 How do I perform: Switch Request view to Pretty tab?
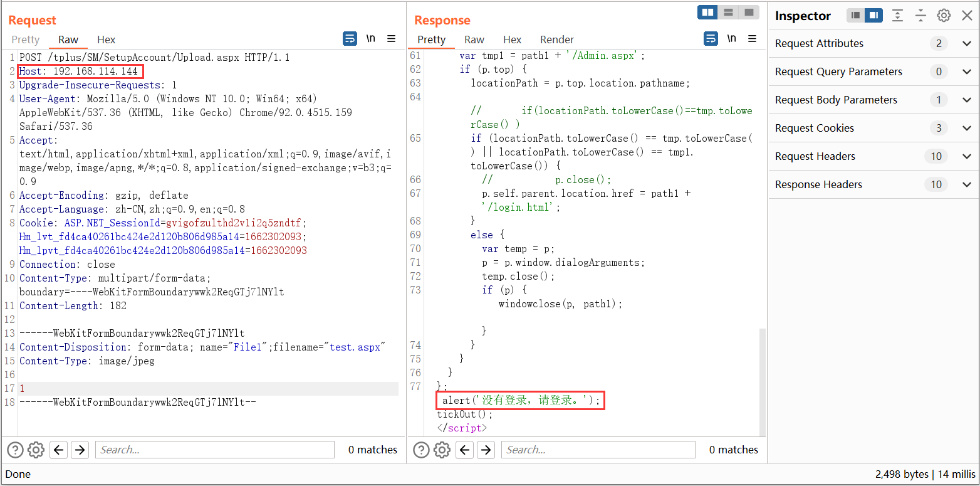pos(26,40)
